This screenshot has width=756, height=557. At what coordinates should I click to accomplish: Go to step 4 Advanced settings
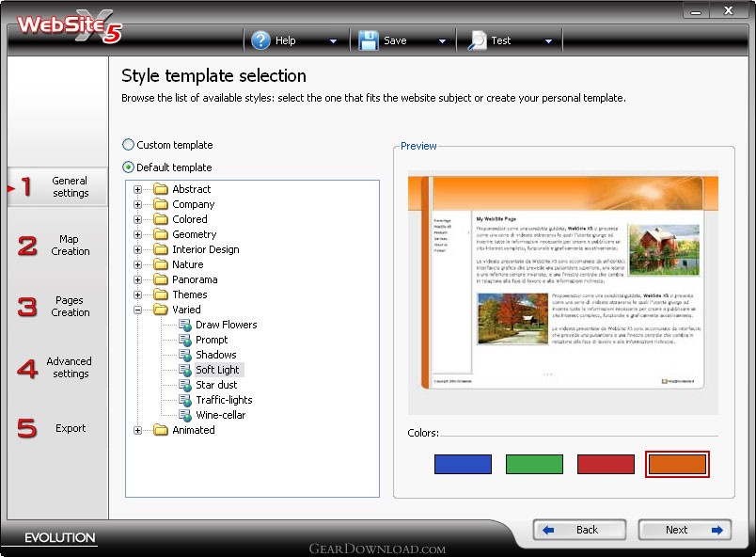[x=57, y=368]
